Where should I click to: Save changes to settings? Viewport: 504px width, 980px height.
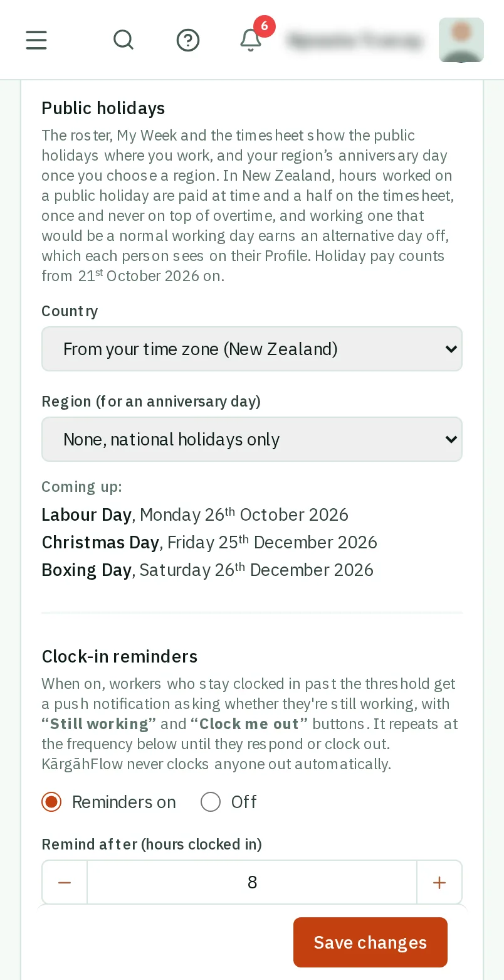(370, 942)
